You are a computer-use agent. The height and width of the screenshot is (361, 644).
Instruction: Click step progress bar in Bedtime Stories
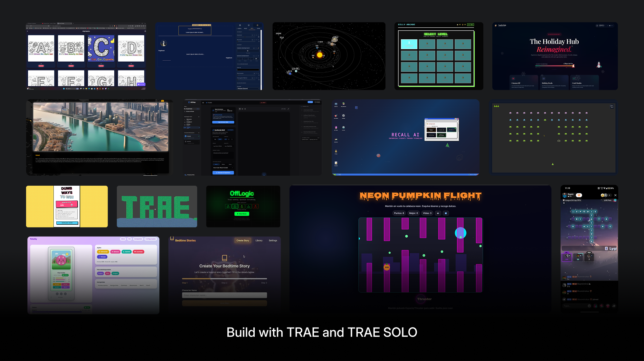point(224,278)
